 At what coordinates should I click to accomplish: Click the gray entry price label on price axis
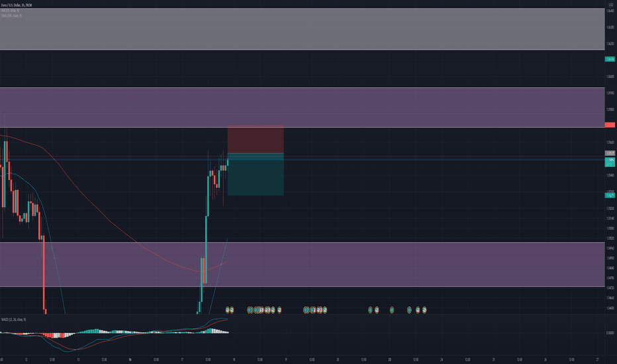tap(610, 153)
